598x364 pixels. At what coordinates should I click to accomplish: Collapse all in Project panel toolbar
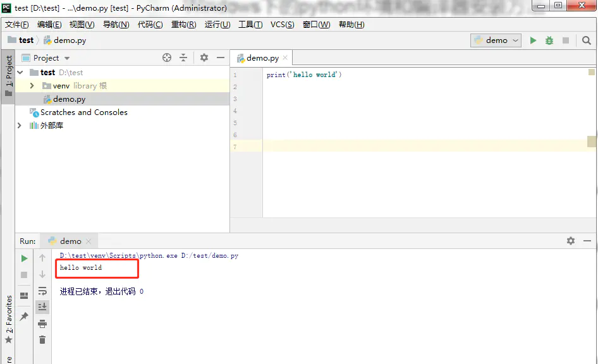coord(183,58)
